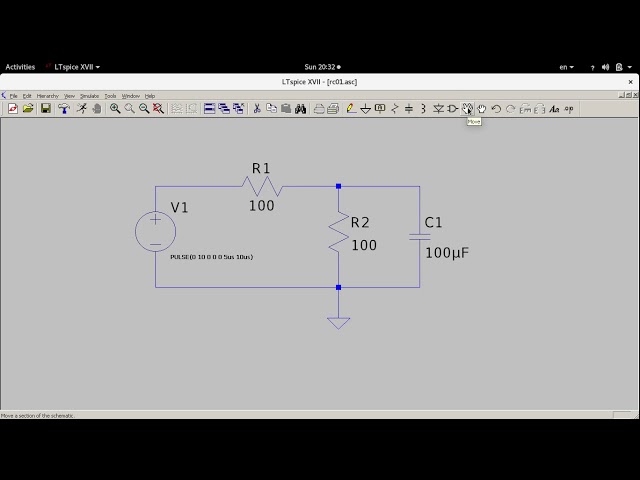Click the V1 voltage source label
Screen dimensions: 640x480
pyautogui.click(x=179, y=207)
